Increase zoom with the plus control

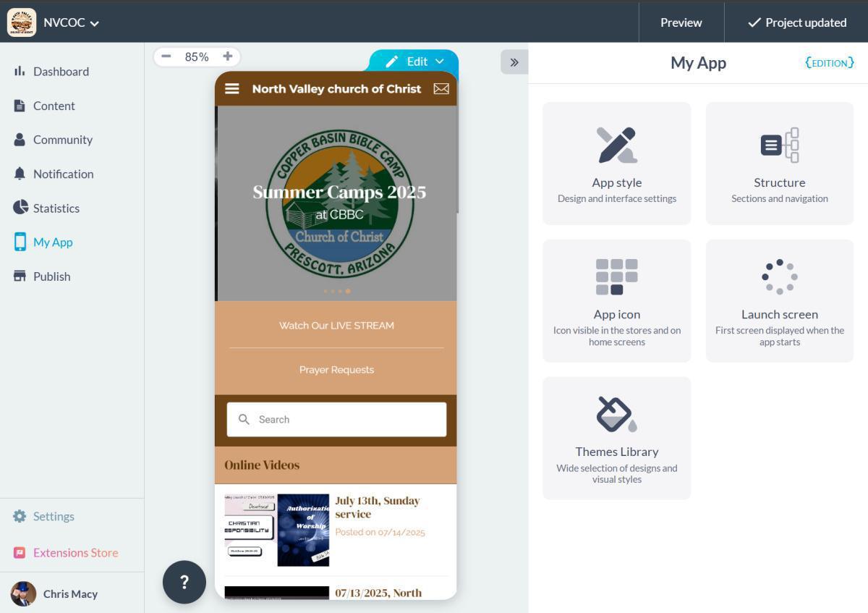click(227, 56)
